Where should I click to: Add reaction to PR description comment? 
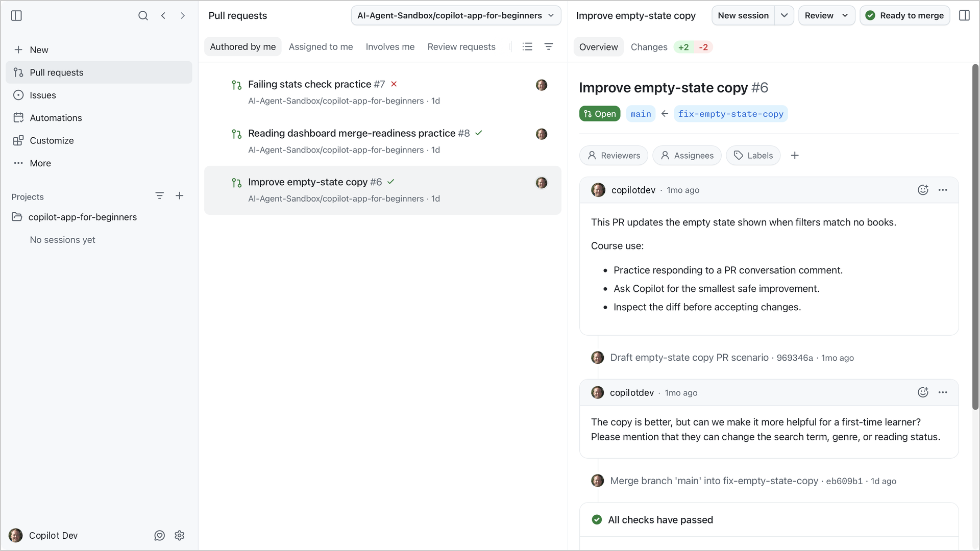pyautogui.click(x=923, y=190)
